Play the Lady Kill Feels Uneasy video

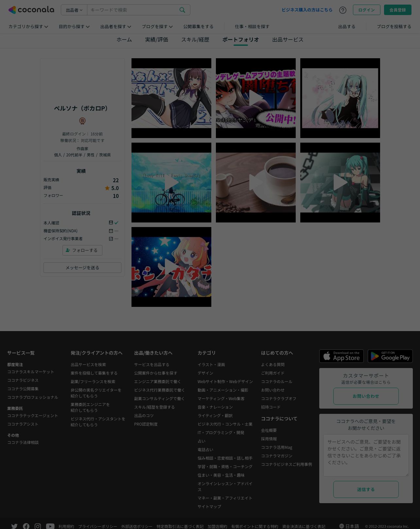[171, 183]
